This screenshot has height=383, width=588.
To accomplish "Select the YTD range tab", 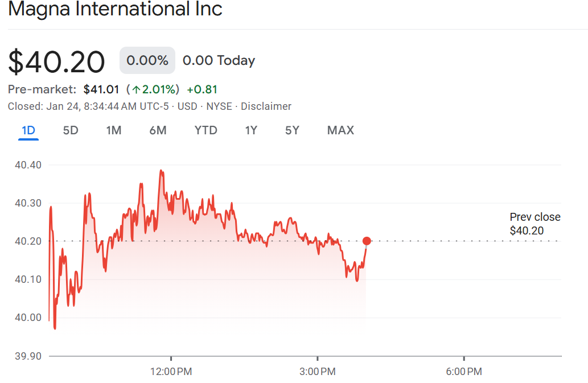I will click(205, 130).
